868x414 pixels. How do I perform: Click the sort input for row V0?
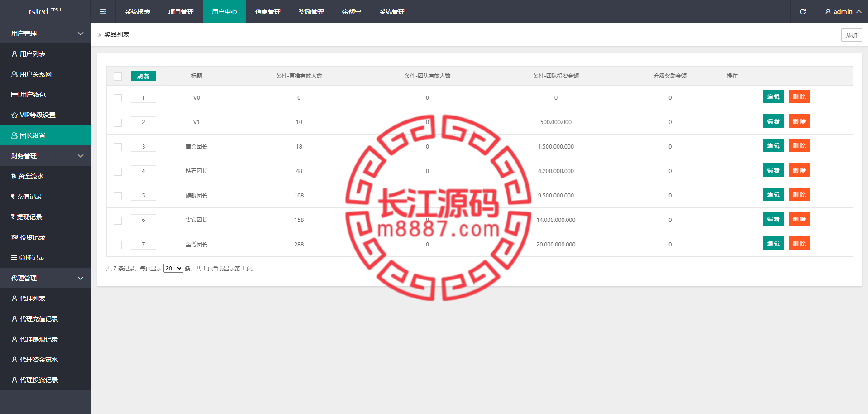[143, 97]
